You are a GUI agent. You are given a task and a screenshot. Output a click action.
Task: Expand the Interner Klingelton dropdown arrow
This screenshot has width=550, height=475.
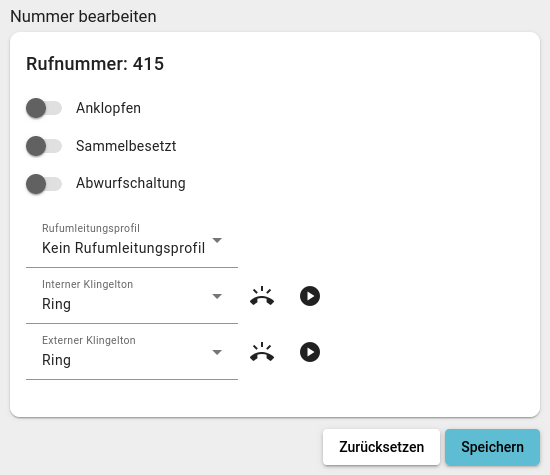click(217, 296)
